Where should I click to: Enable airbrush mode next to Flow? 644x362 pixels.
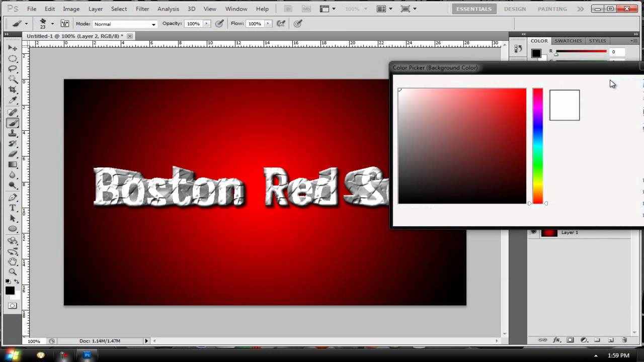pyautogui.click(x=281, y=24)
